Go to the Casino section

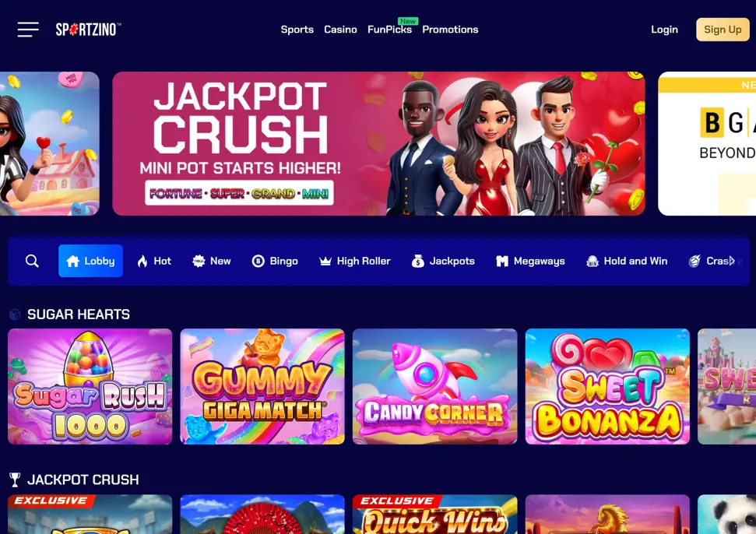[340, 30]
